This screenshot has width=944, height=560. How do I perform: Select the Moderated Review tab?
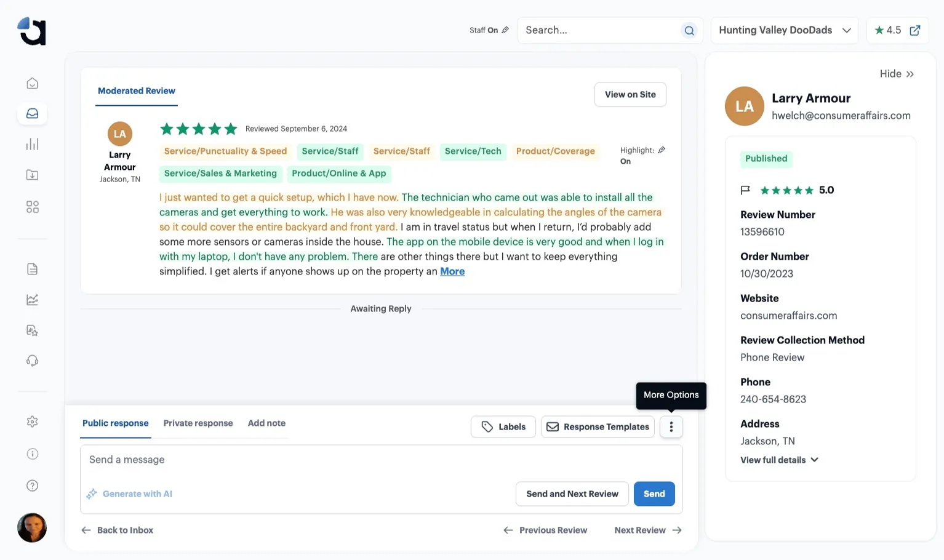pos(137,91)
